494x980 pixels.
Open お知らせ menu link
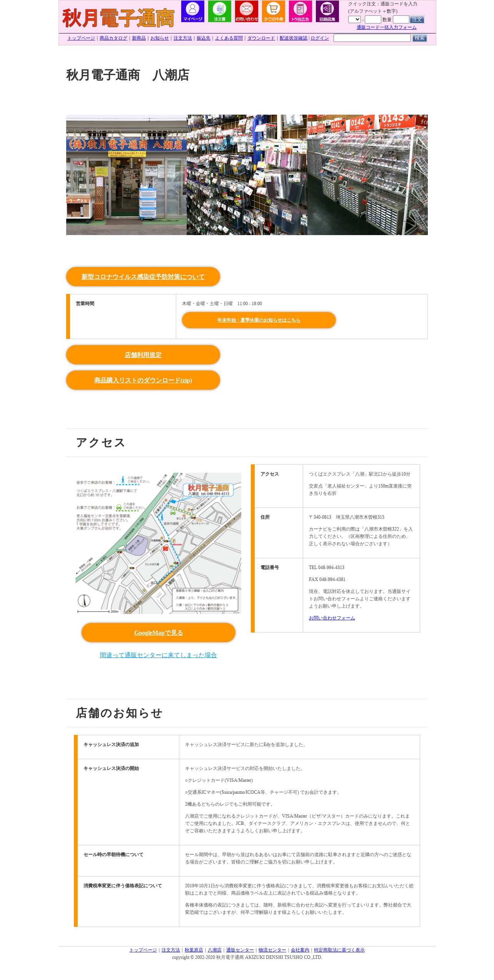(x=160, y=38)
